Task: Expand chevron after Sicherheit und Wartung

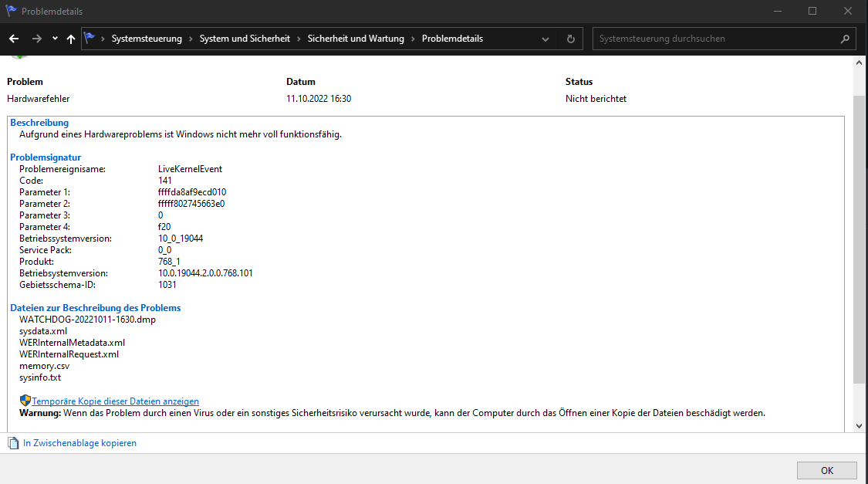Action: pyautogui.click(x=413, y=39)
